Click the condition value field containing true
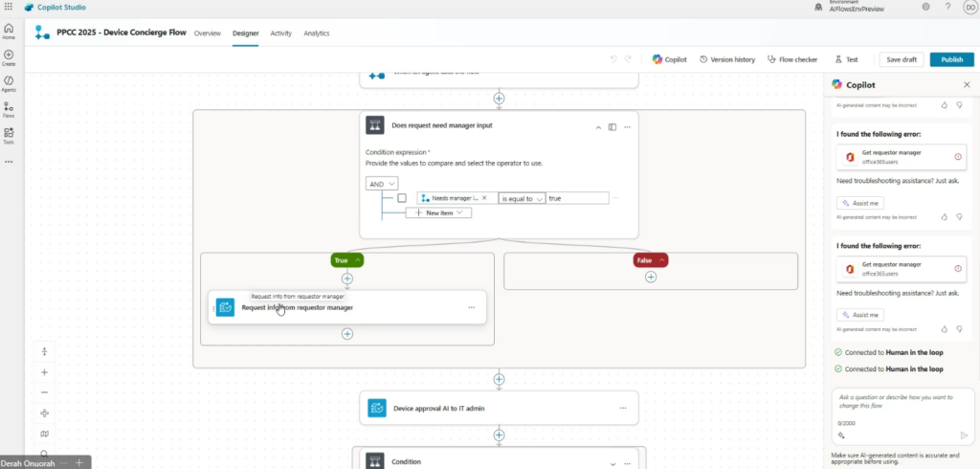Screen dimensions: 980x469 (577, 198)
